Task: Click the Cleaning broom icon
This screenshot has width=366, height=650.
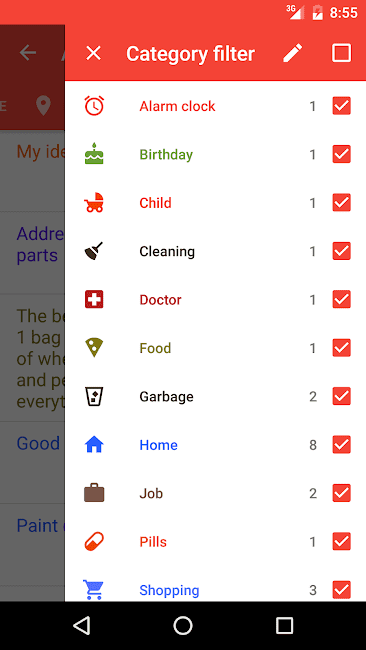Action: 94,251
